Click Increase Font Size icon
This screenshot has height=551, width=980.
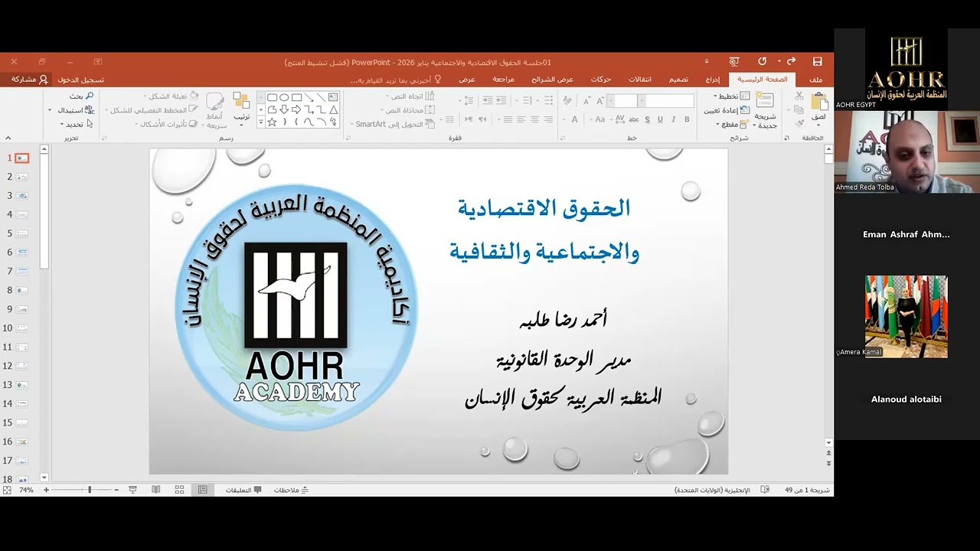602,100
